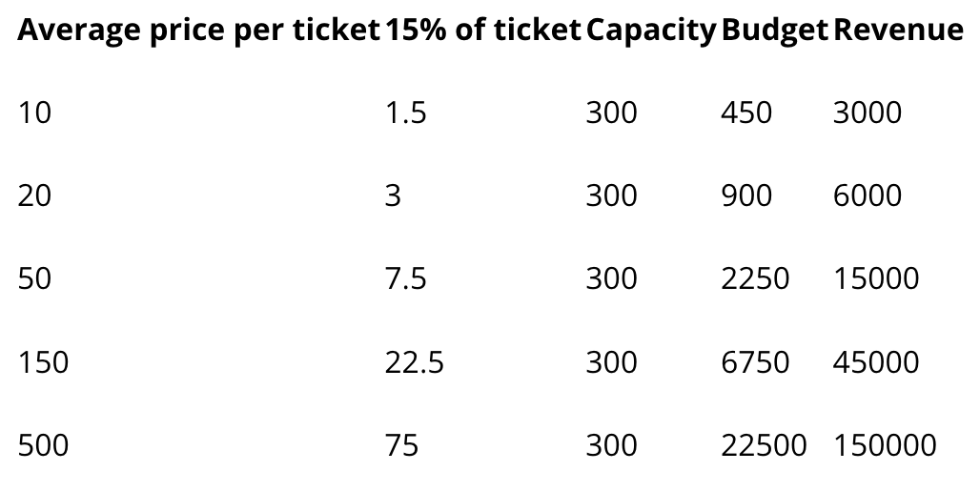Select the Budget value 6750
This screenshot has height=492, width=980.
click(x=755, y=362)
